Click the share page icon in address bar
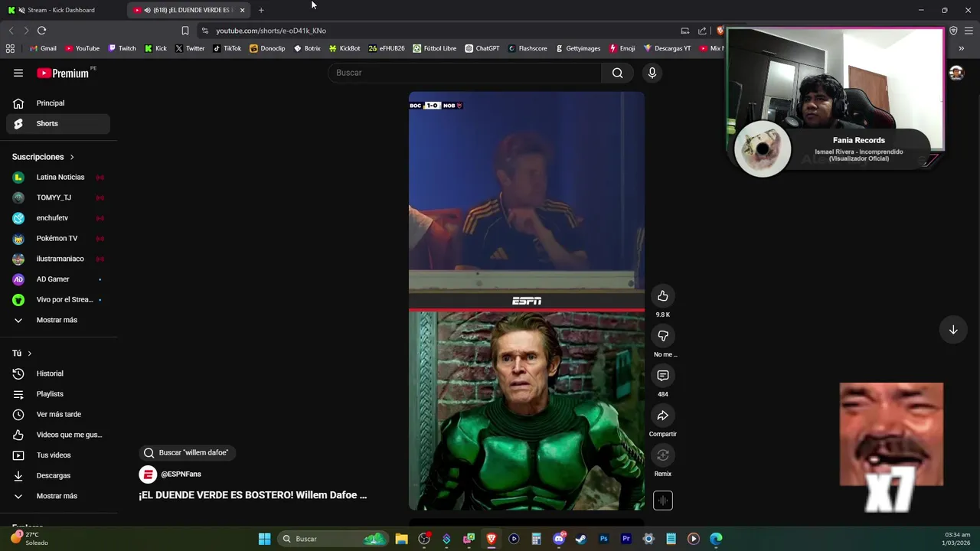980x551 pixels. [x=702, y=31]
